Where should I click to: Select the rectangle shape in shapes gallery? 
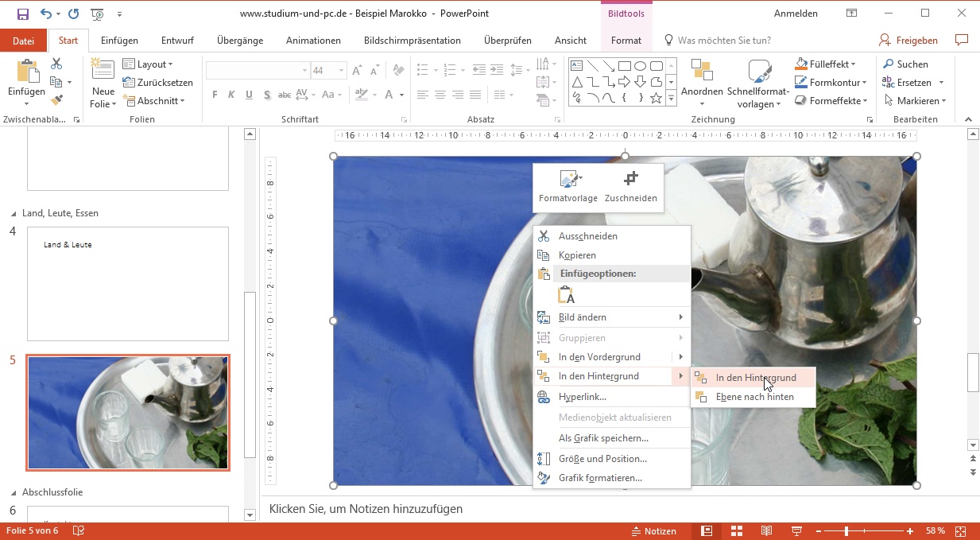tap(625, 65)
